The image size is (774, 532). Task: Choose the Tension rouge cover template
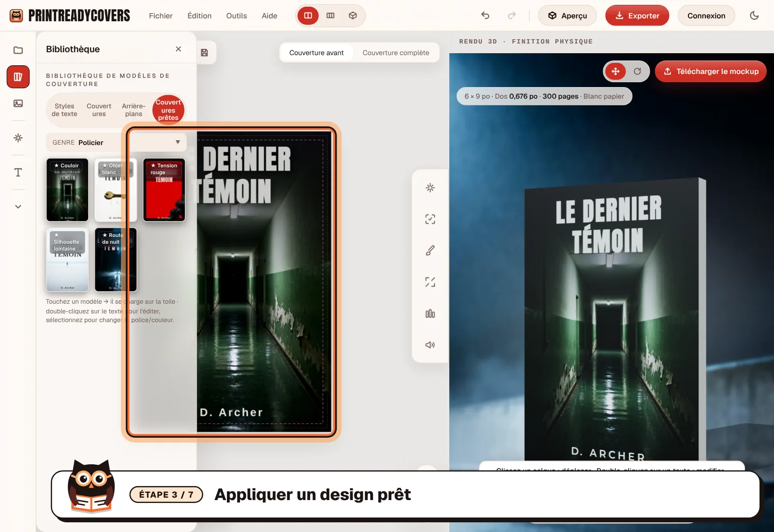tap(164, 190)
